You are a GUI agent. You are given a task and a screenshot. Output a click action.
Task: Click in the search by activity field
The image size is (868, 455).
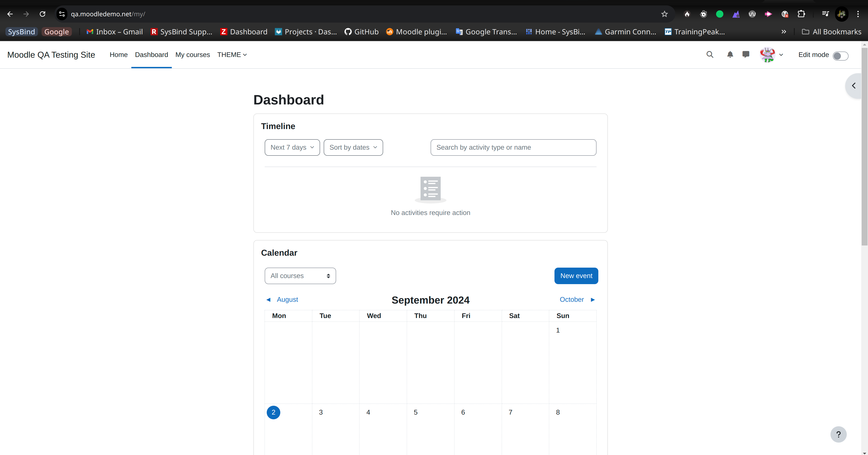[x=513, y=147]
